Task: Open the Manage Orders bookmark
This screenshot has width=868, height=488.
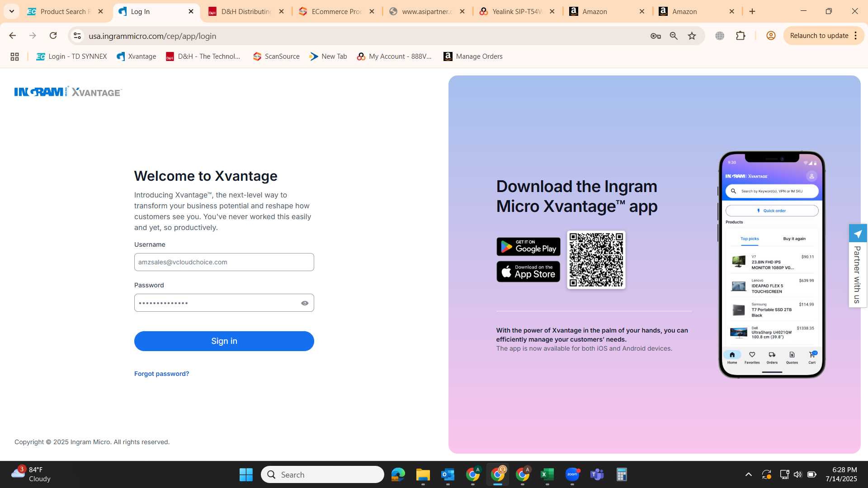Action: [473, 56]
